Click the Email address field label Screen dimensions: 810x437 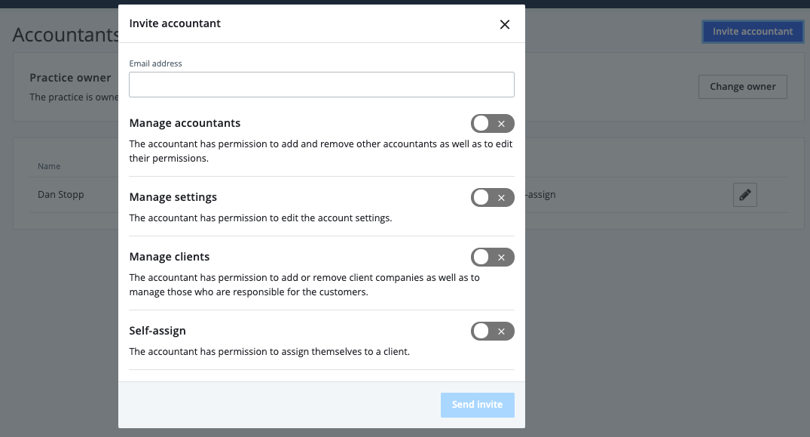tap(155, 64)
